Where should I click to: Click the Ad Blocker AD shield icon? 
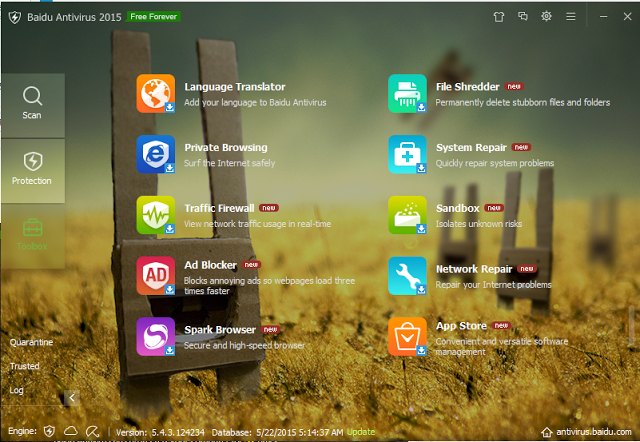156,276
